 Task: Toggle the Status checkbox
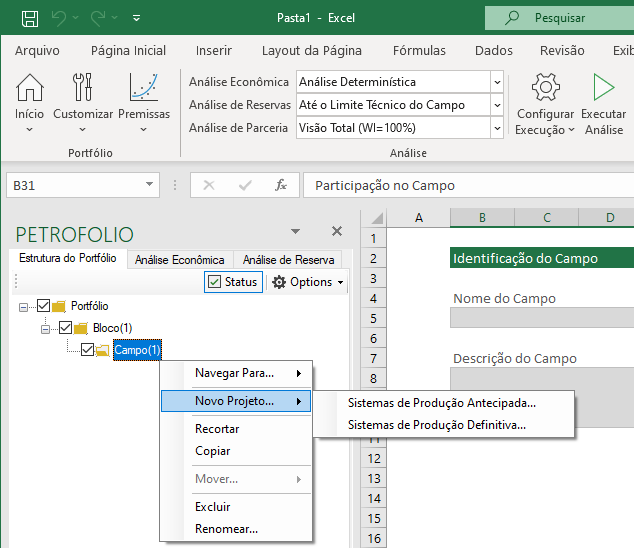point(214,282)
